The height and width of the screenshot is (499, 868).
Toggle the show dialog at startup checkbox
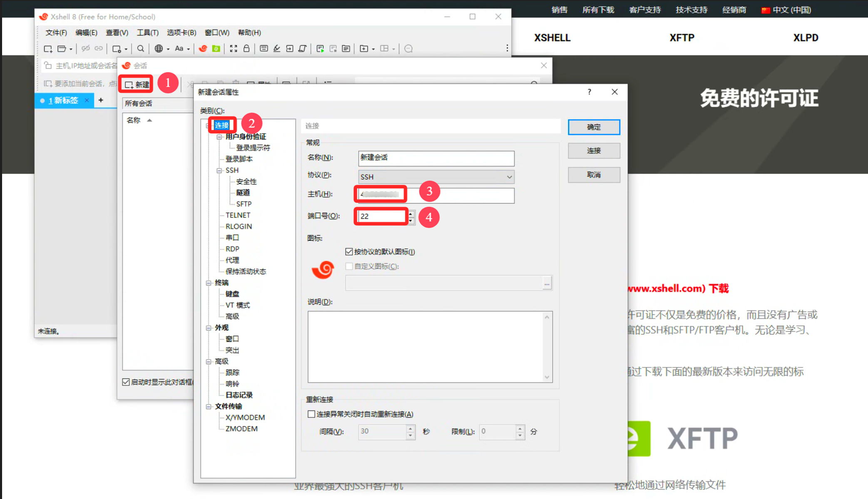[x=126, y=382]
